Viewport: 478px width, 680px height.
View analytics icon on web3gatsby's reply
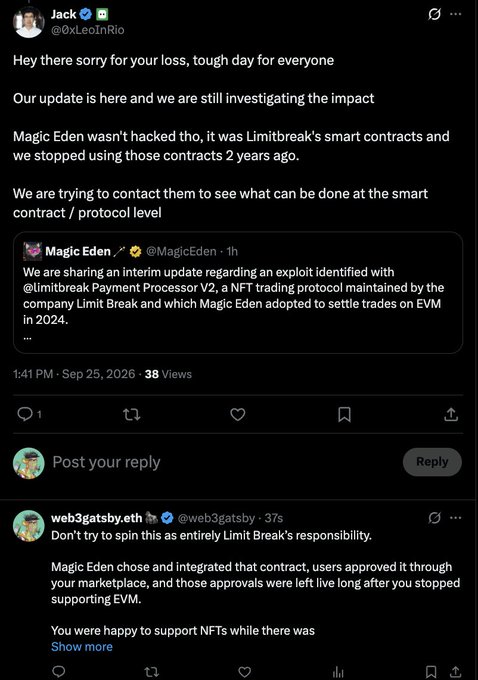click(338, 672)
